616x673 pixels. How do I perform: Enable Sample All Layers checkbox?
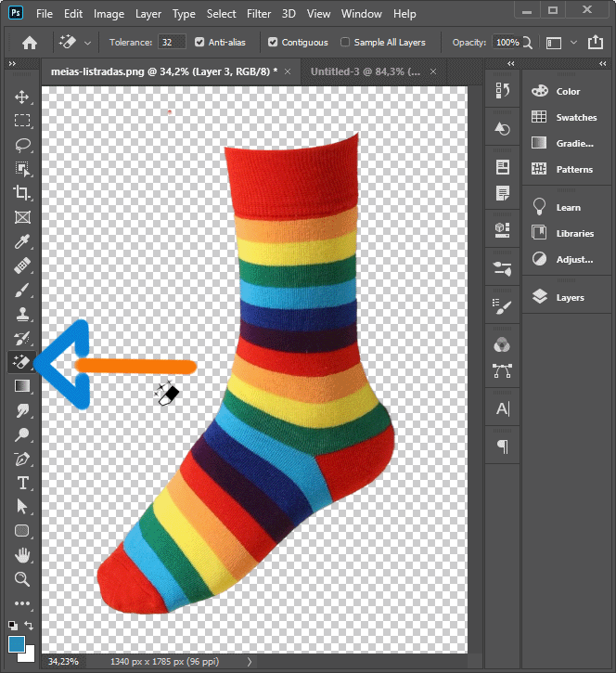[x=346, y=43]
